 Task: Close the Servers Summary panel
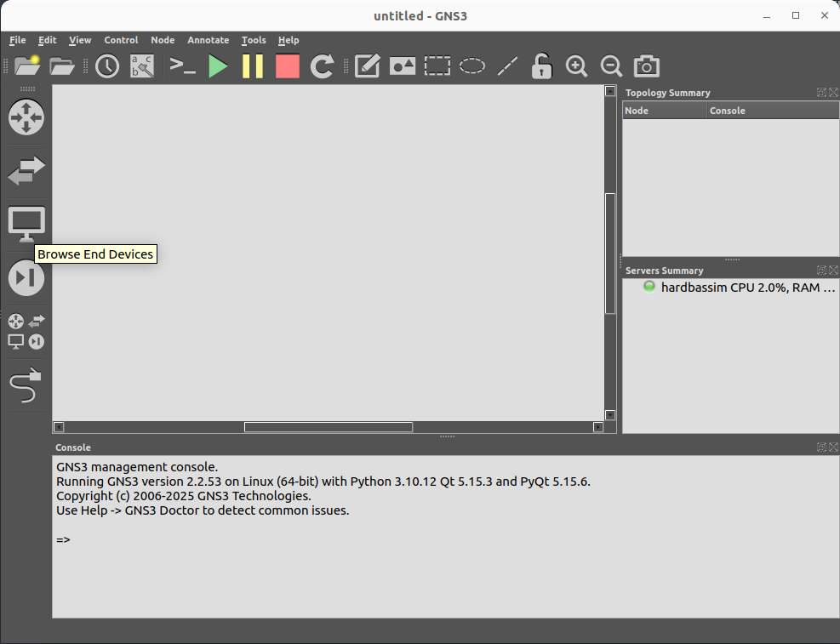point(833,271)
